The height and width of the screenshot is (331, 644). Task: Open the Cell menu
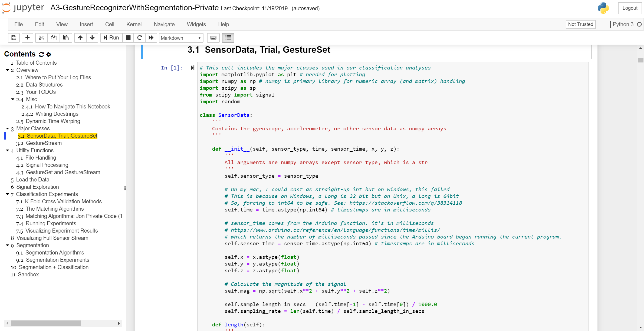pyautogui.click(x=110, y=24)
